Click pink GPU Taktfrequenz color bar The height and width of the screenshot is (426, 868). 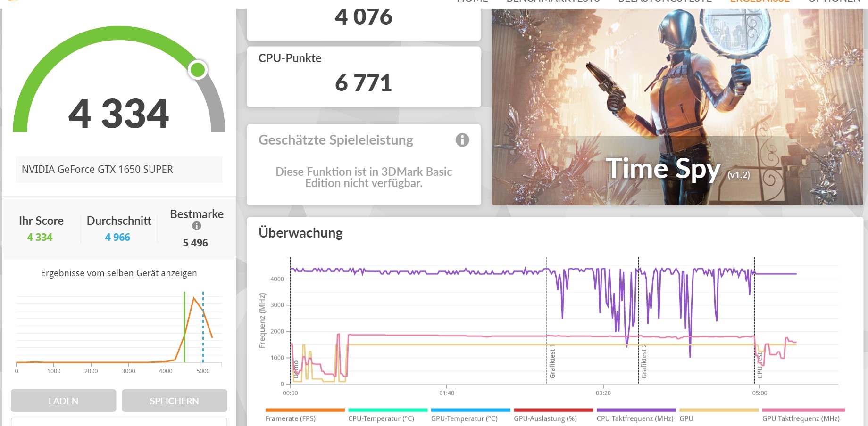tap(803, 410)
